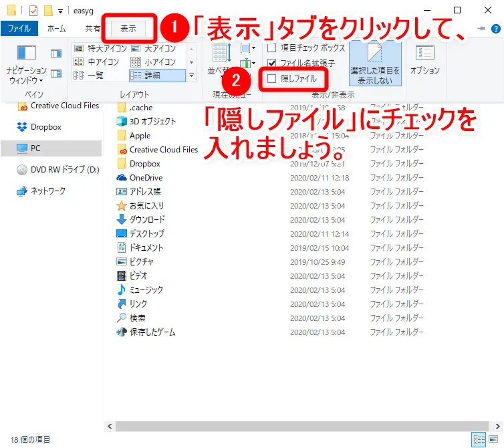Select ネットワーク in navigation pane
Screen dimensions: 504x448
(x=41, y=191)
